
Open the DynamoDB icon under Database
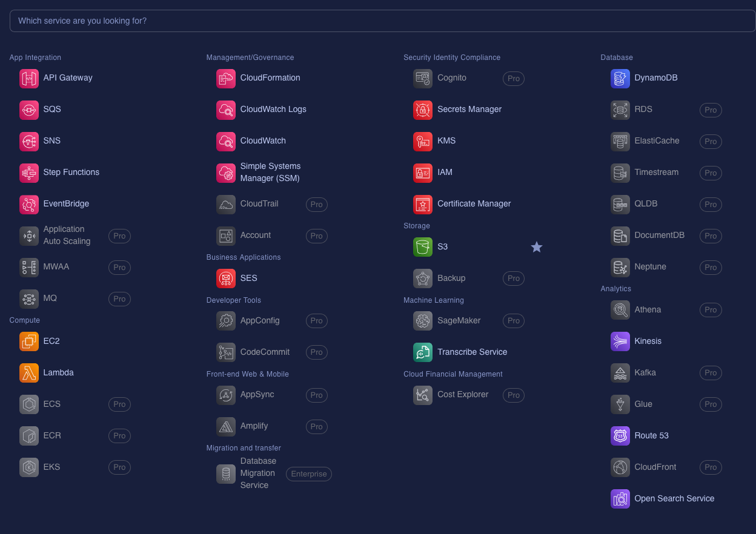pyautogui.click(x=620, y=78)
